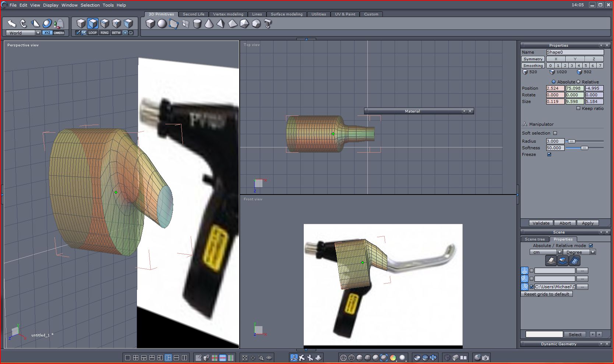Insert a Grid primitive
The height and width of the screenshot is (364, 614).
(x=186, y=24)
